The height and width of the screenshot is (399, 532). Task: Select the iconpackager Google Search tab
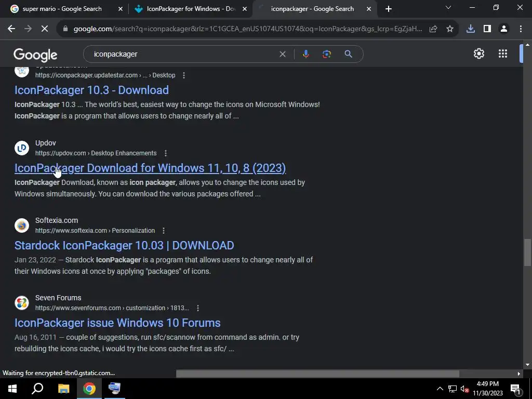(312, 9)
